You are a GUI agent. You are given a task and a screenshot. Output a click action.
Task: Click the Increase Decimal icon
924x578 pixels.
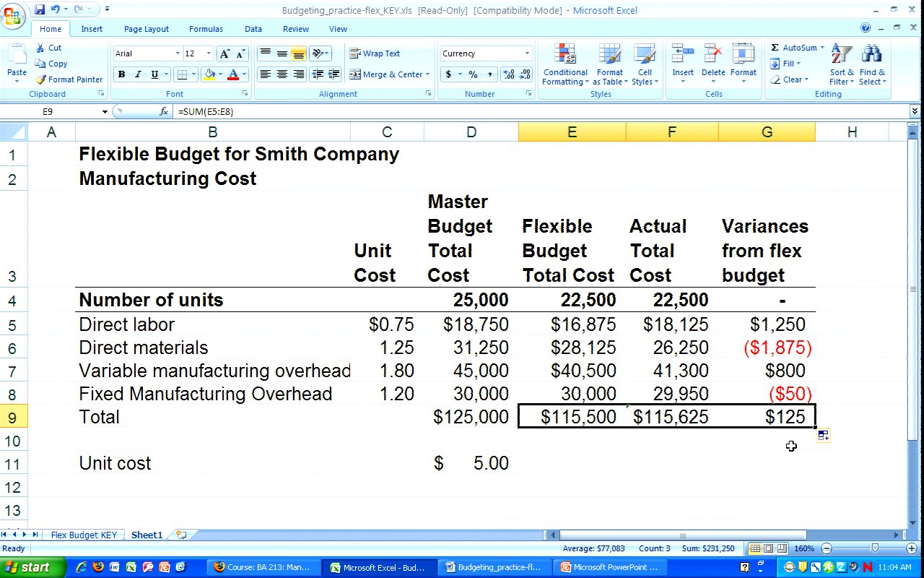pyautogui.click(x=507, y=74)
